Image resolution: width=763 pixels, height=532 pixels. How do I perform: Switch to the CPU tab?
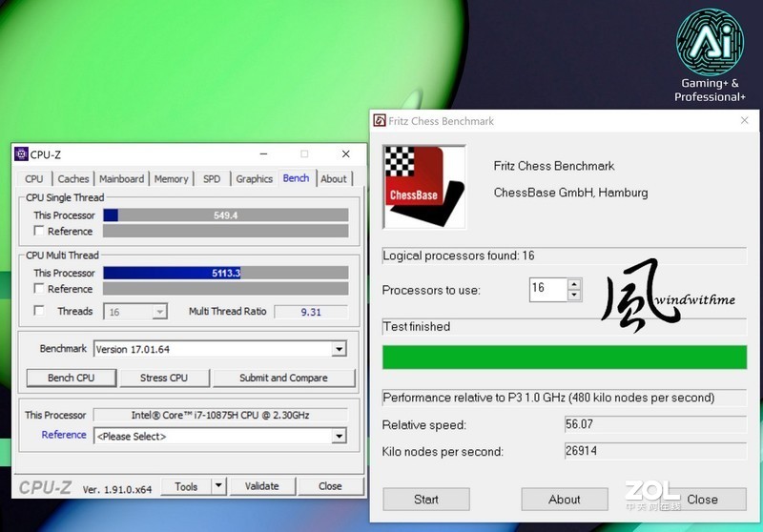tap(34, 179)
